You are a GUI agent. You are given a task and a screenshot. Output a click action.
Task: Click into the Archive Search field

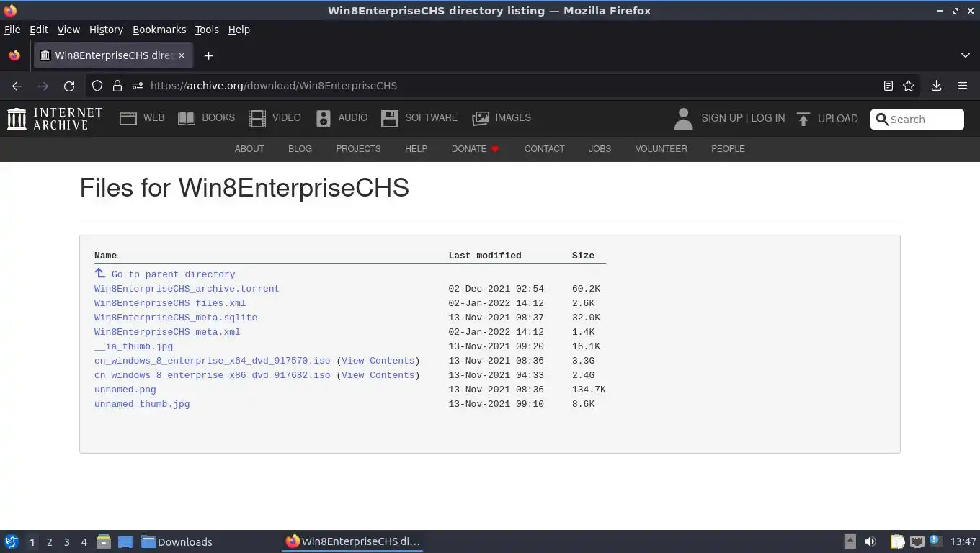[917, 120]
